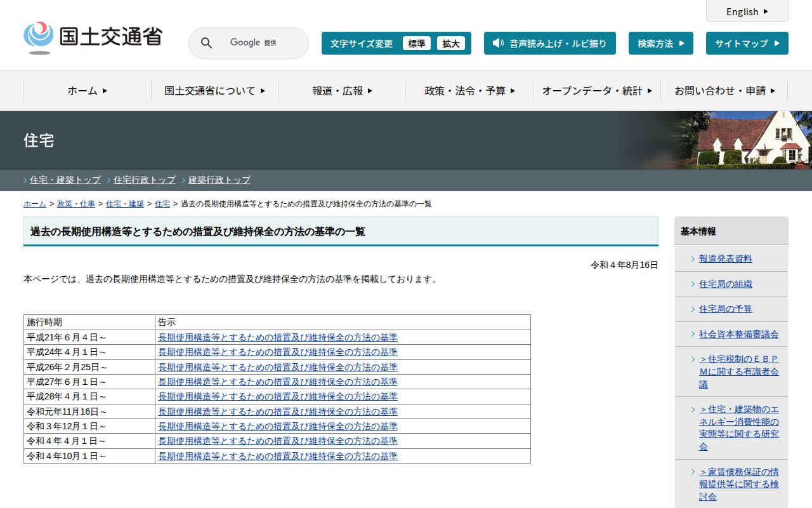
Task: Click the speaker icon for 音声読み上げ
Action: click(x=498, y=43)
